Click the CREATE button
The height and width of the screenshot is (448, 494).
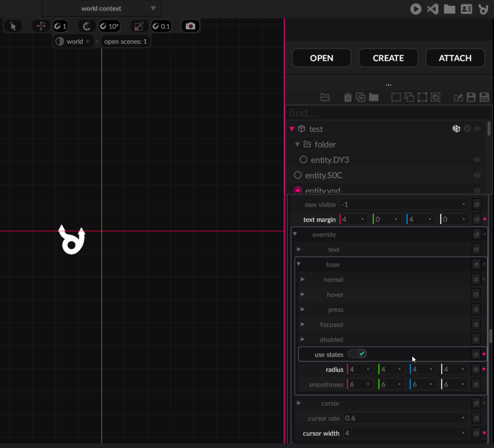click(388, 58)
